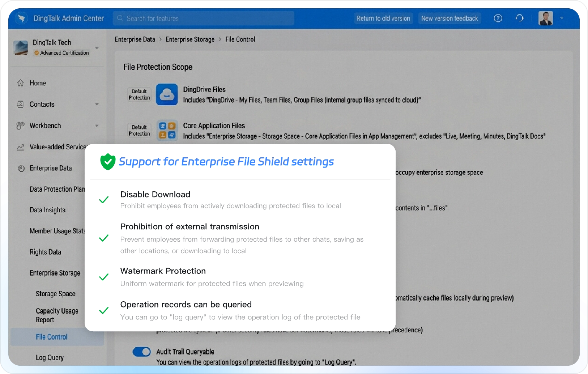Click the Enterprise Data sidebar icon

[21, 168]
